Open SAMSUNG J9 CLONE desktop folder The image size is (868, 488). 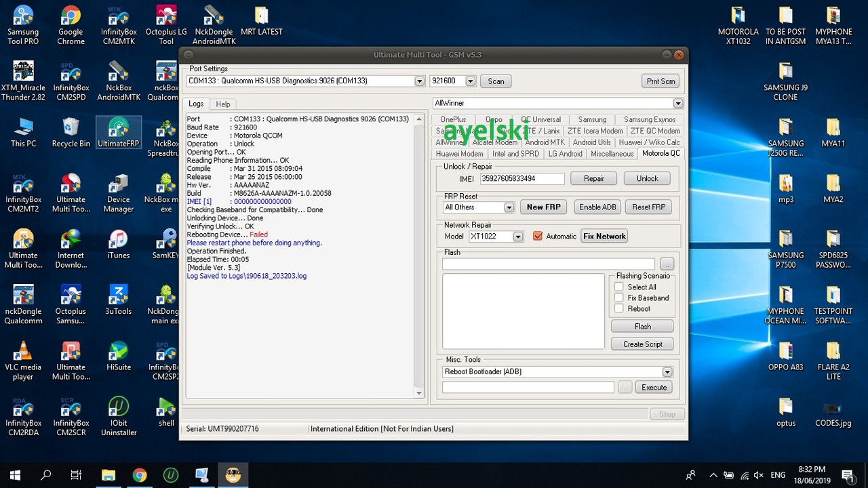785,81
